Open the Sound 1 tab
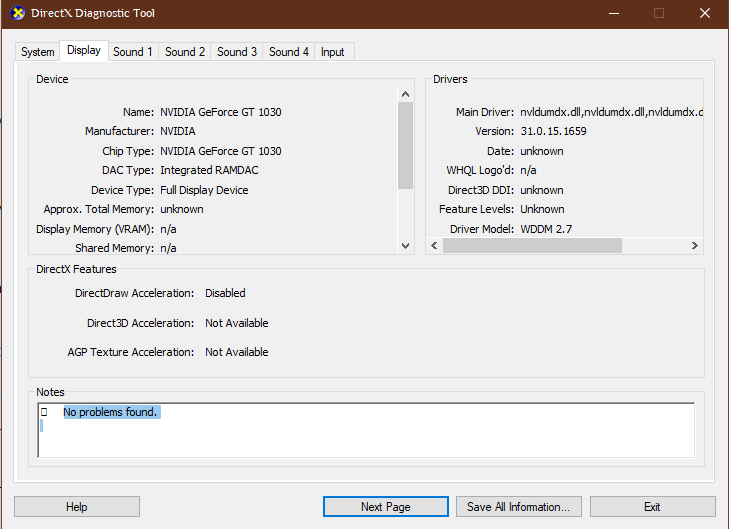Image resolution: width=729 pixels, height=529 pixels. point(133,52)
